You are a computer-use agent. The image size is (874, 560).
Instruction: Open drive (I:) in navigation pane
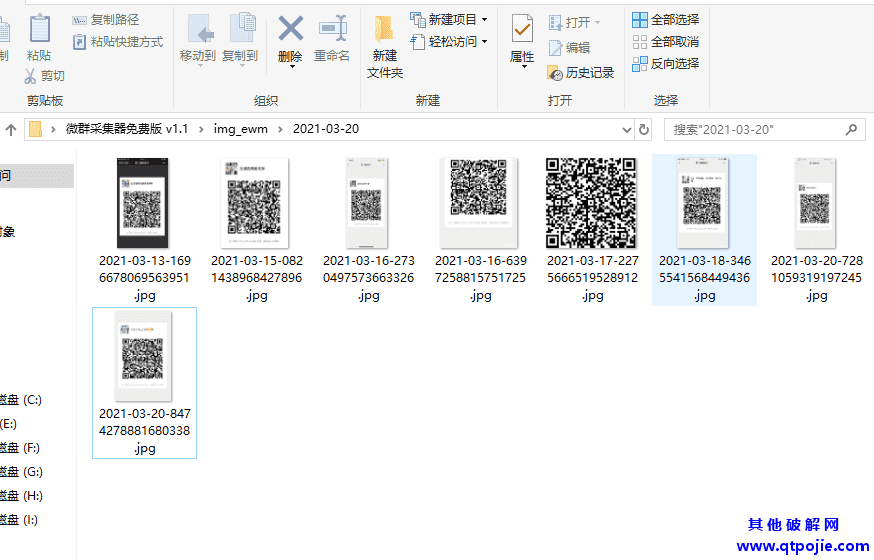click(x=19, y=520)
